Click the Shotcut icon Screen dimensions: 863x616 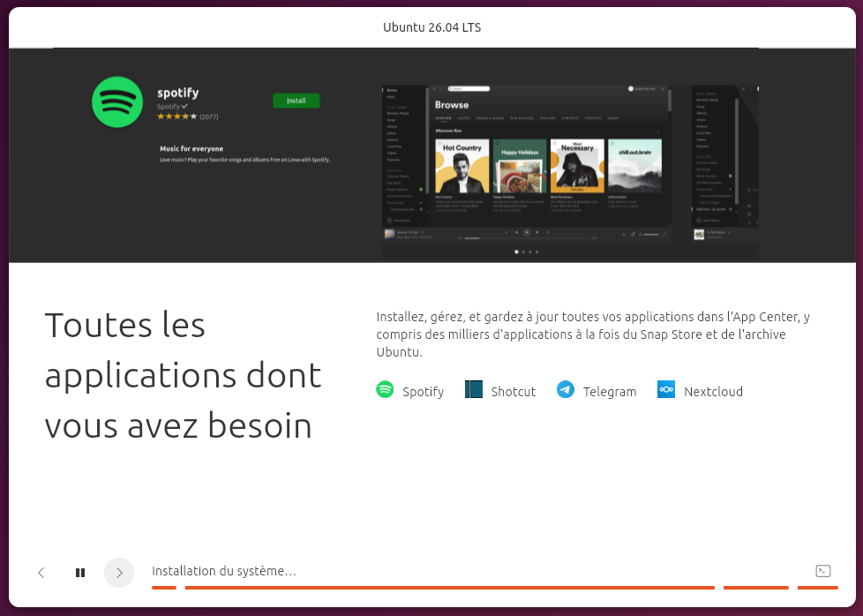[x=473, y=389]
